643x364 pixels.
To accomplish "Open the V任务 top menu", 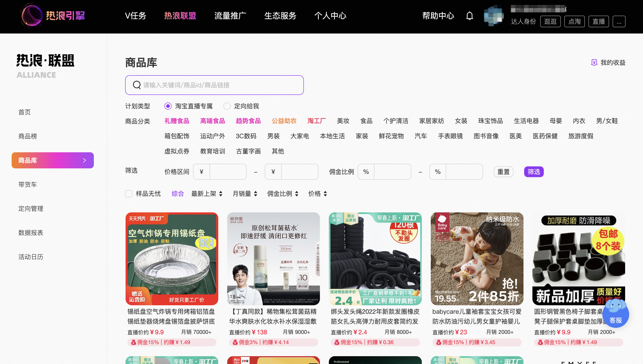I will click(135, 16).
